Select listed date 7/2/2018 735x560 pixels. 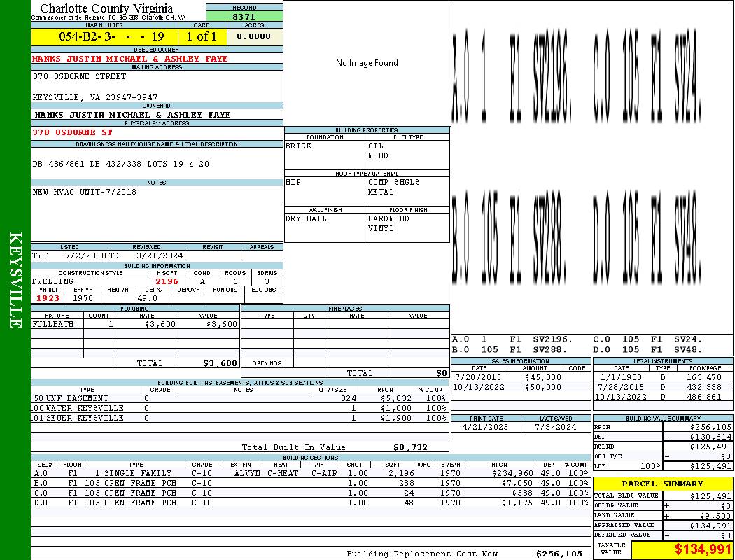[x=86, y=256]
